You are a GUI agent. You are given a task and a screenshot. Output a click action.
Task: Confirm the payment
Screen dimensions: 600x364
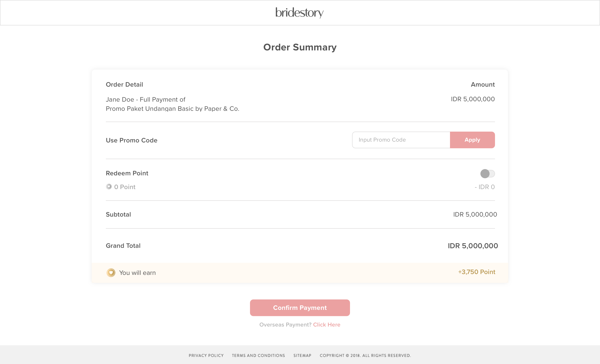[x=300, y=308]
